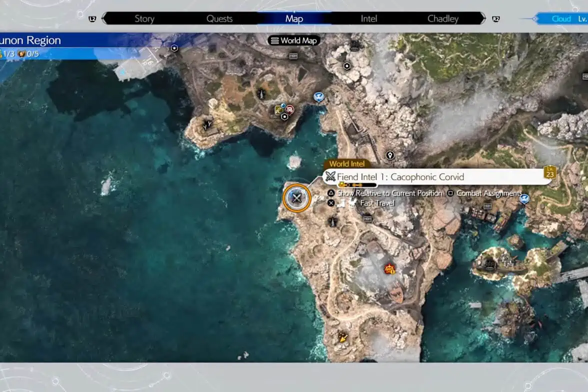This screenshot has width=588, height=392.
Task: Select the northern tower marker on the farmland
Action: coord(261,94)
